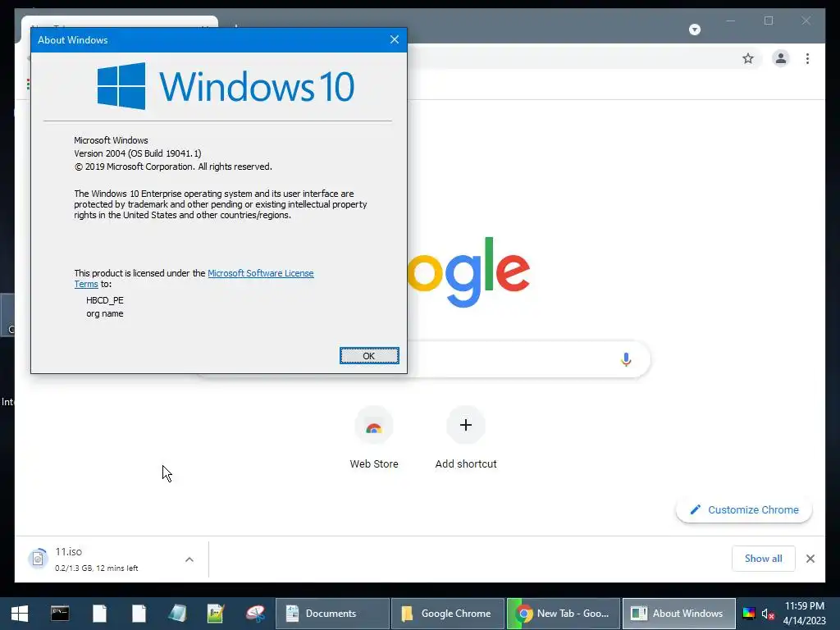Click the voice search microphone icon
This screenshot has height=630, width=840.
(x=626, y=359)
